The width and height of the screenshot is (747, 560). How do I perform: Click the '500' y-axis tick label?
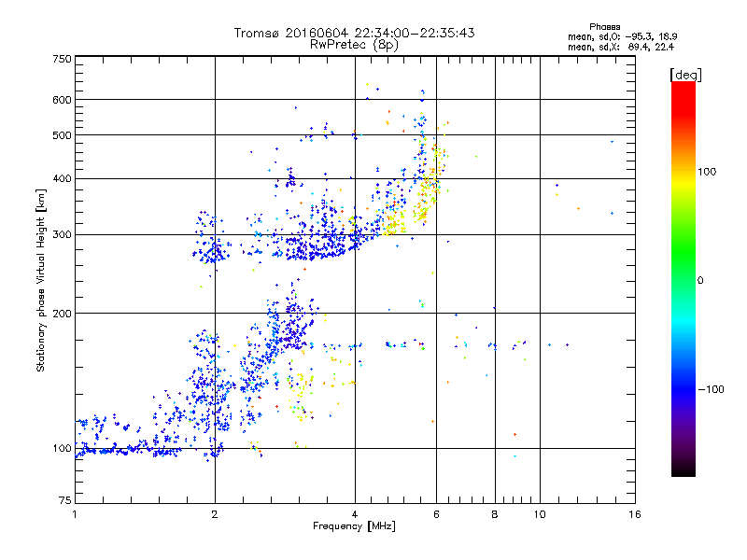[x=62, y=135]
